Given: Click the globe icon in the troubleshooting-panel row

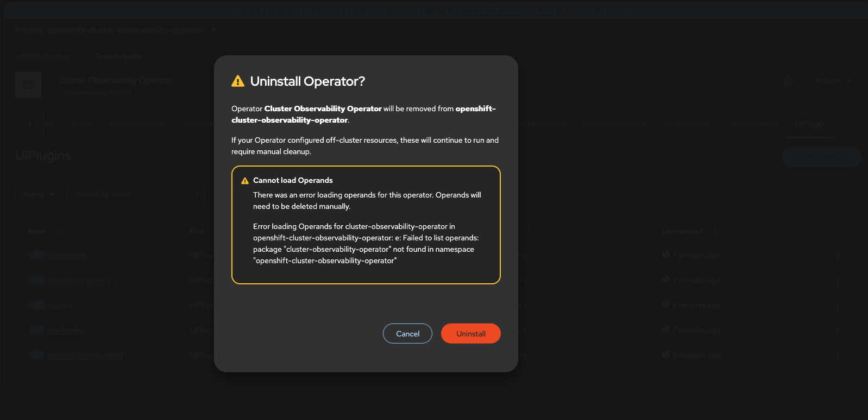Looking at the screenshot, I should (666, 354).
